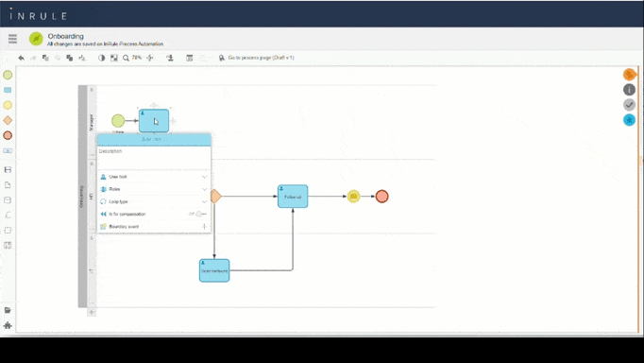Open the info panel icon
The image size is (644, 363).
point(629,90)
